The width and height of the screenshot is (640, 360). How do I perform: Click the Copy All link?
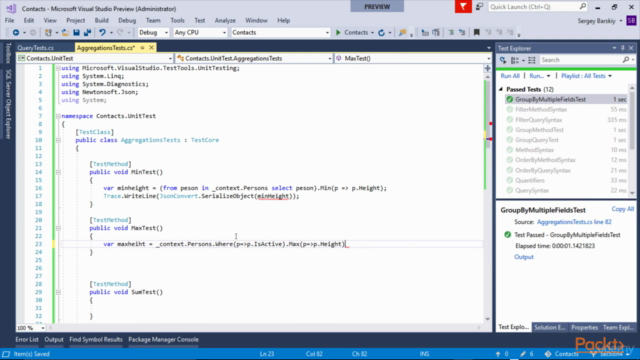(622, 209)
